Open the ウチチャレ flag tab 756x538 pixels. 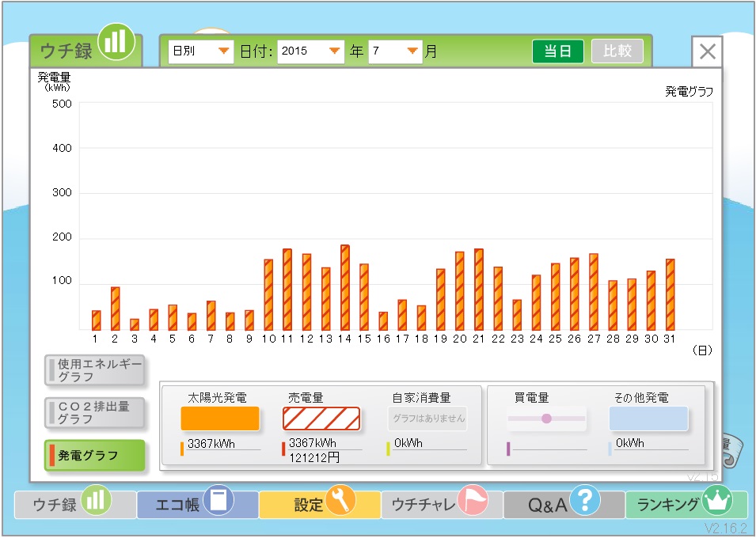[x=442, y=504]
